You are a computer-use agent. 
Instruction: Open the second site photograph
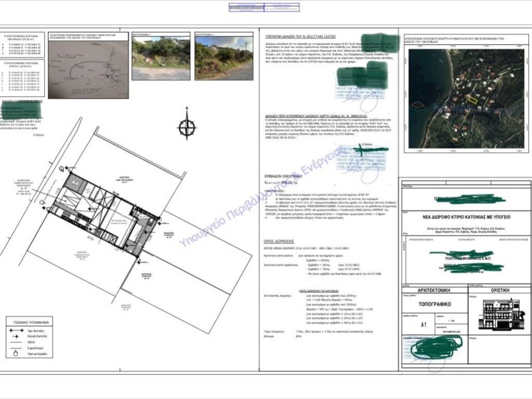tap(223, 58)
